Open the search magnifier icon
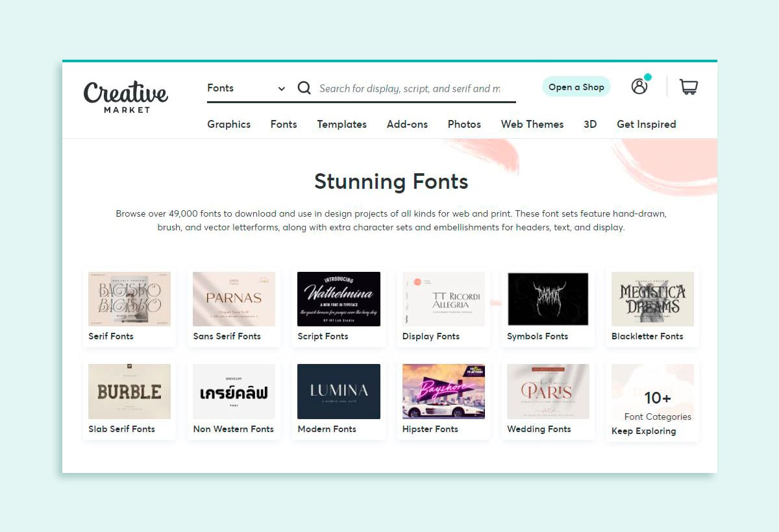This screenshot has width=779, height=532. 304,88
